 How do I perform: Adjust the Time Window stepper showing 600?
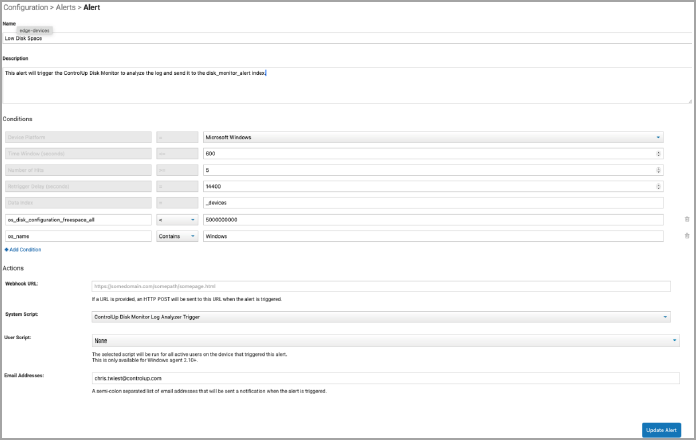pos(658,153)
